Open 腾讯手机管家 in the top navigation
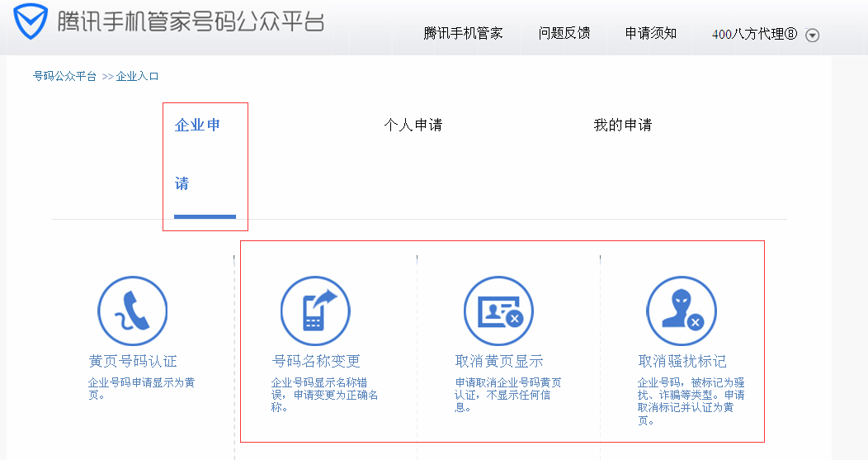This screenshot has width=868, height=460. coord(463,34)
